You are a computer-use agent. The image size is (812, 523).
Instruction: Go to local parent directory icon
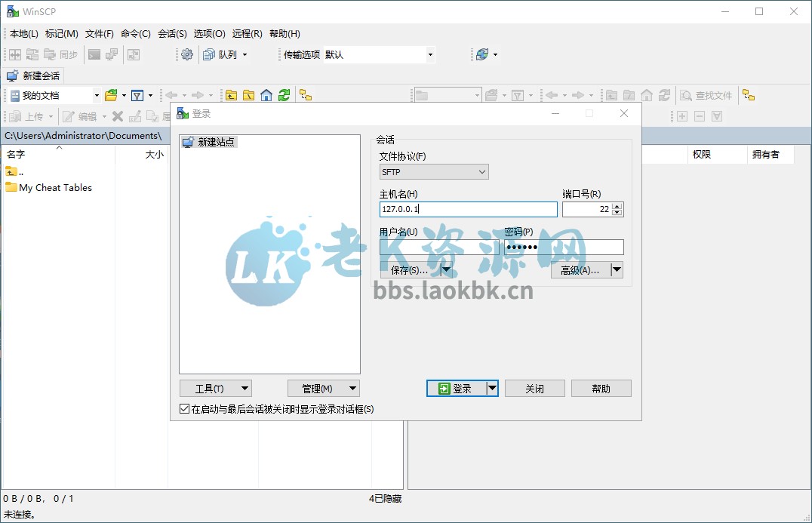(231, 95)
